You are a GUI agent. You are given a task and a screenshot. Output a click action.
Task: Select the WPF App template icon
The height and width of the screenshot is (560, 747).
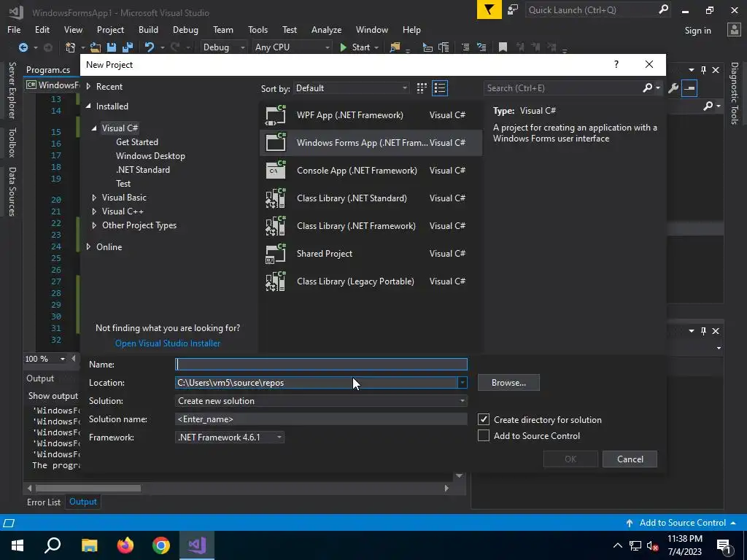[x=275, y=114]
